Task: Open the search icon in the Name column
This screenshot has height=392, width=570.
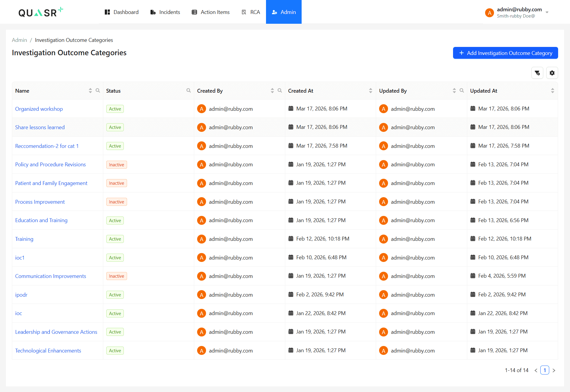Action: (98, 90)
